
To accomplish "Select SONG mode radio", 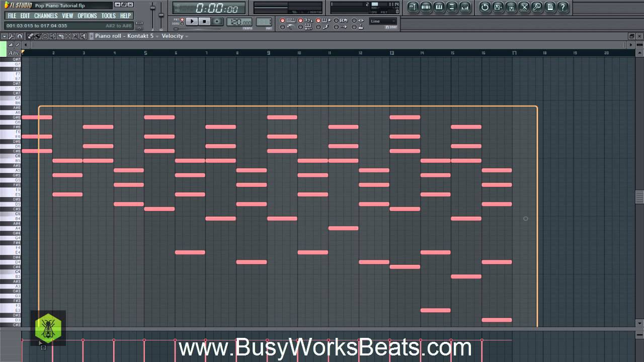I will tap(182, 24).
